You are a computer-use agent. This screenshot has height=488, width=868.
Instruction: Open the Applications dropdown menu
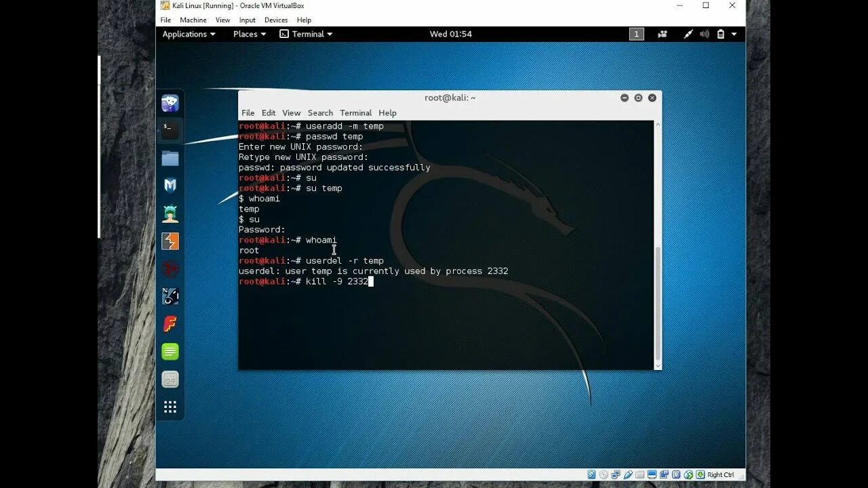(189, 34)
